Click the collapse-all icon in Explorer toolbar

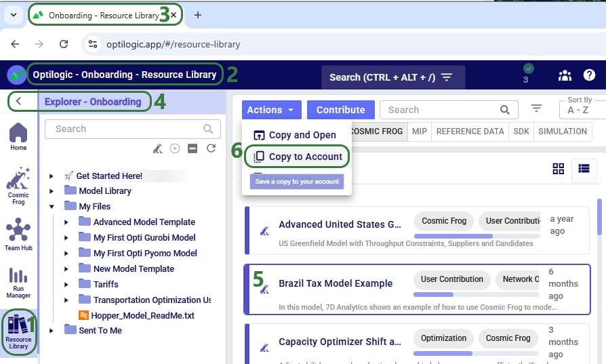(x=193, y=148)
